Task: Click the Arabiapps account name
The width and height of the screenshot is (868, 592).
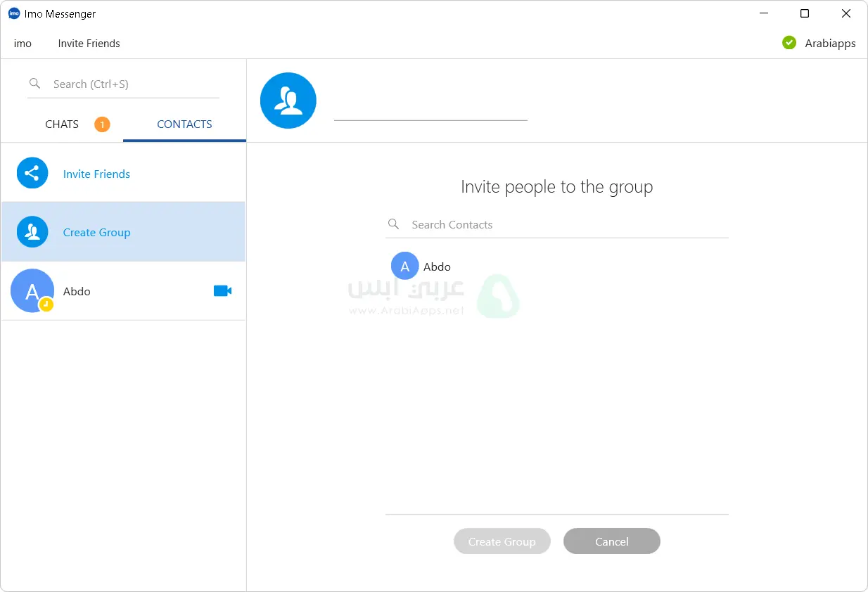Action: pos(830,44)
